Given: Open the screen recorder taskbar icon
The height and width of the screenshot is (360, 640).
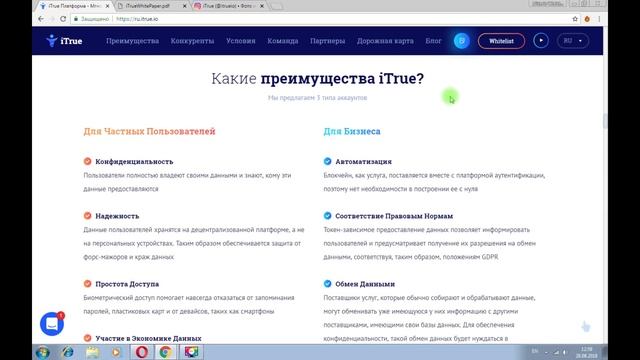Looking at the screenshot, I should (191, 352).
